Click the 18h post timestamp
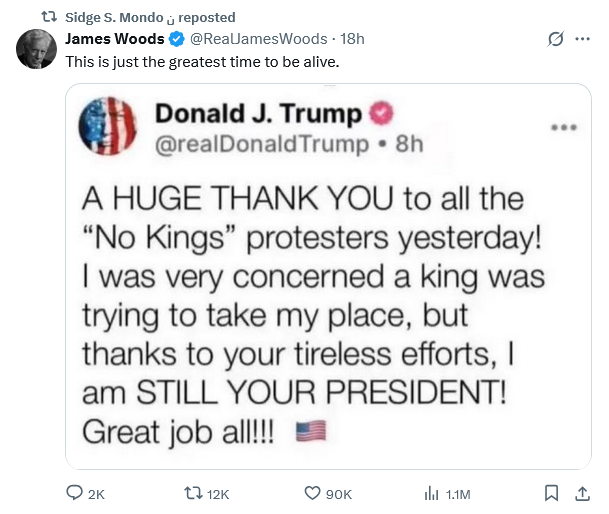This screenshot has height=514, width=609. pyautogui.click(x=352, y=39)
